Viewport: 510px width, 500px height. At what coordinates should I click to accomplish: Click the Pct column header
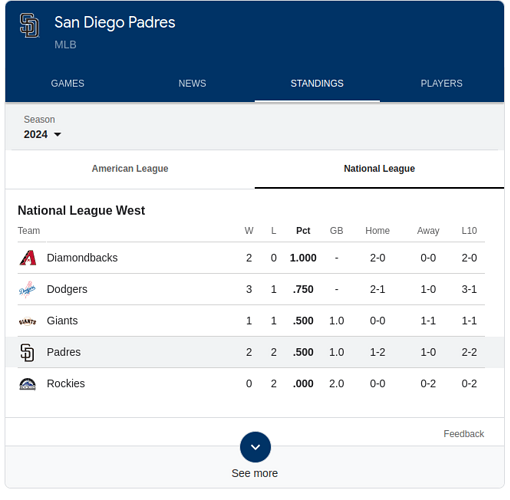pos(303,231)
